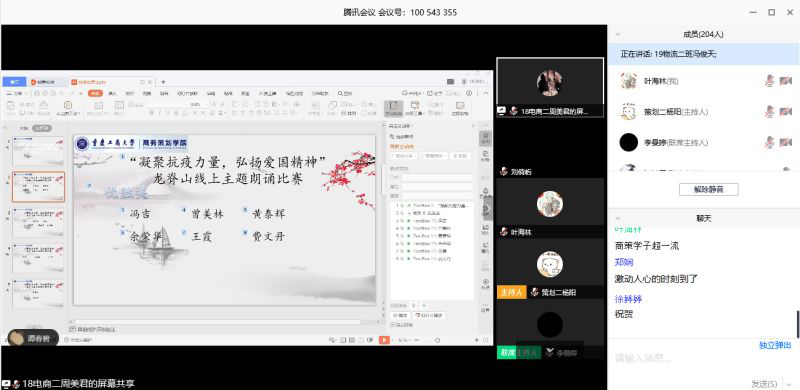Click the 解除静音 button
Viewport: 800px width, 390px height.
708,189
